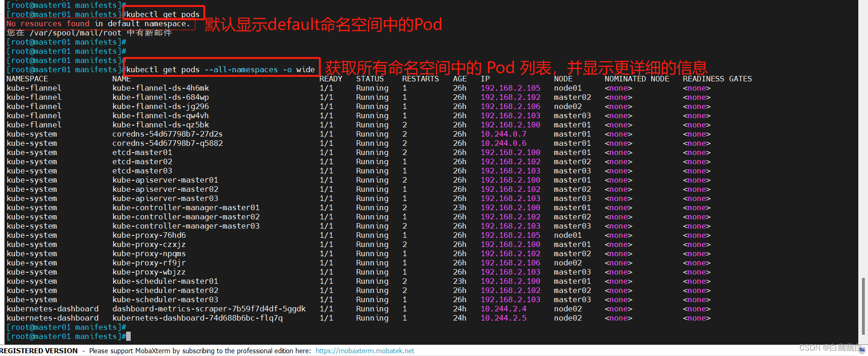Click pod name kube-controller-manager-master03
The image size is (868, 356).
[186, 226]
